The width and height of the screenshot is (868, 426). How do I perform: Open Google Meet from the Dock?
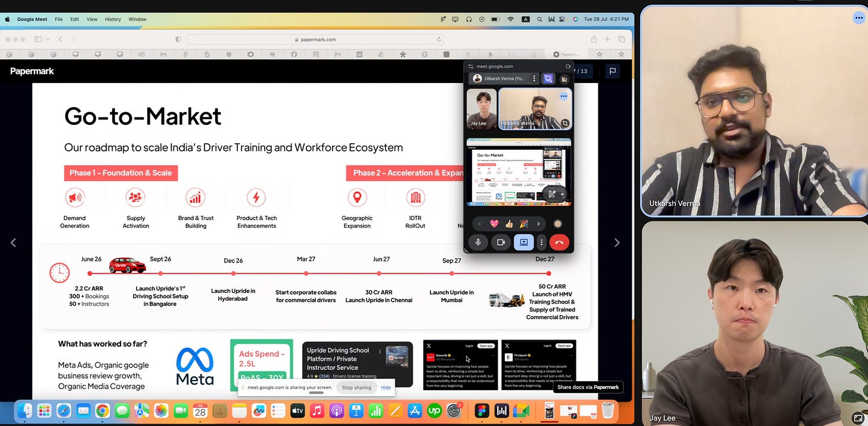pos(522,410)
